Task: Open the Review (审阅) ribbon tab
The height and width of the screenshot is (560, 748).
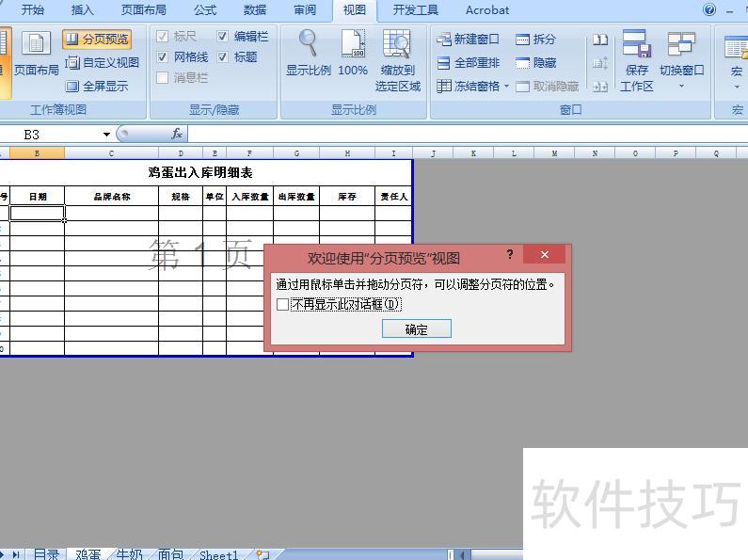Action: (304, 10)
